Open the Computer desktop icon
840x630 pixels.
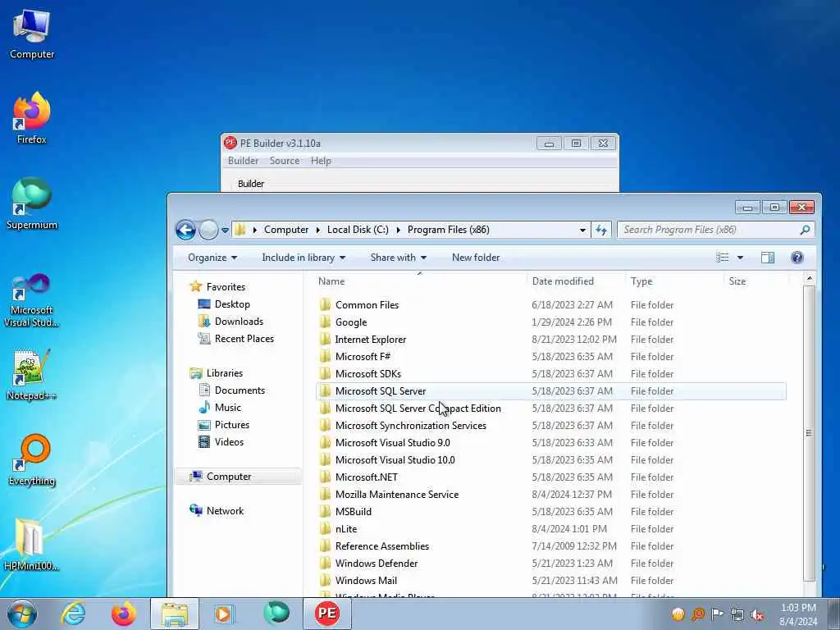coord(32,33)
